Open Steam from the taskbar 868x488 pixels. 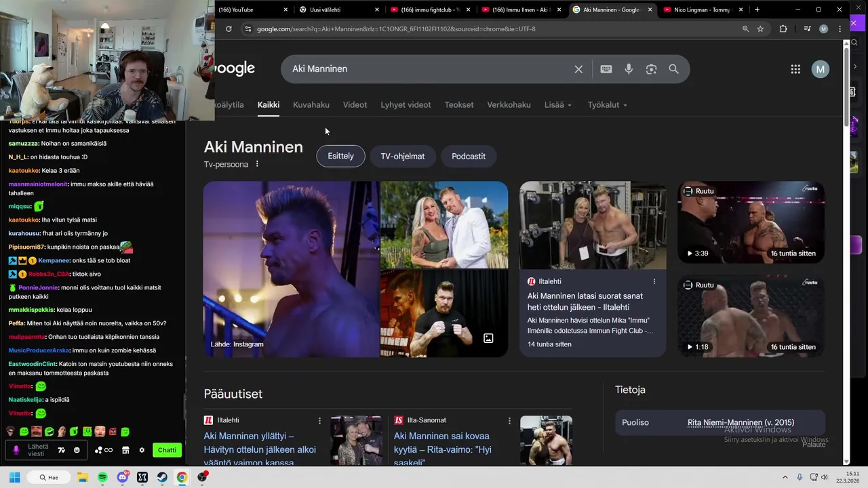coord(162,477)
